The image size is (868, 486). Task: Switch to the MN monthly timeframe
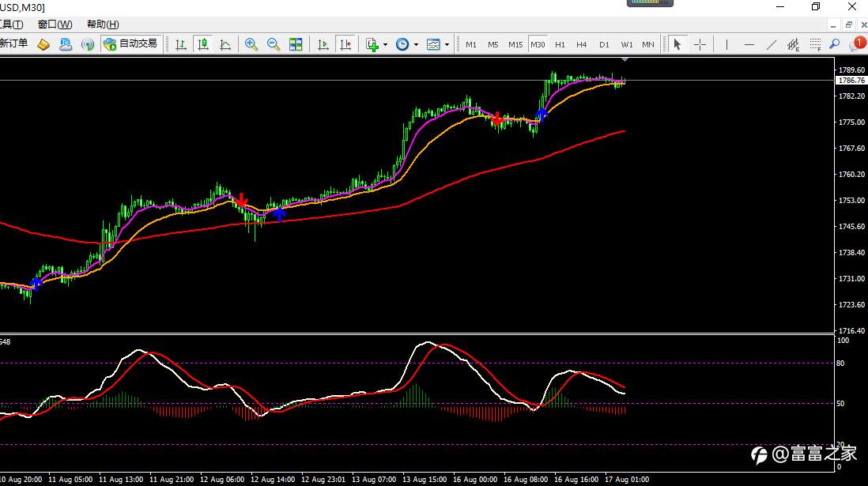pyautogui.click(x=648, y=44)
